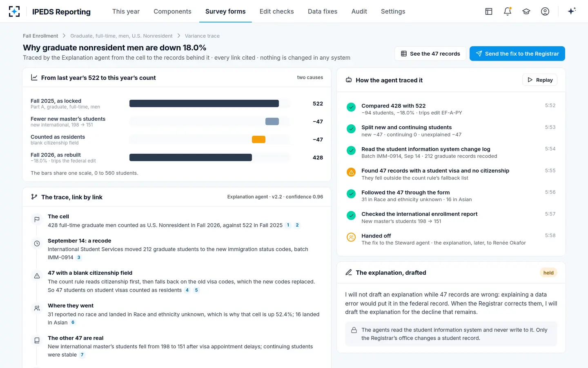Open the 'Graduate, full-time, men, U.S. Nonresident' breadcrumb
This screenshot has width=588, height=368.
pyautogui.click(x=121, y=36)
